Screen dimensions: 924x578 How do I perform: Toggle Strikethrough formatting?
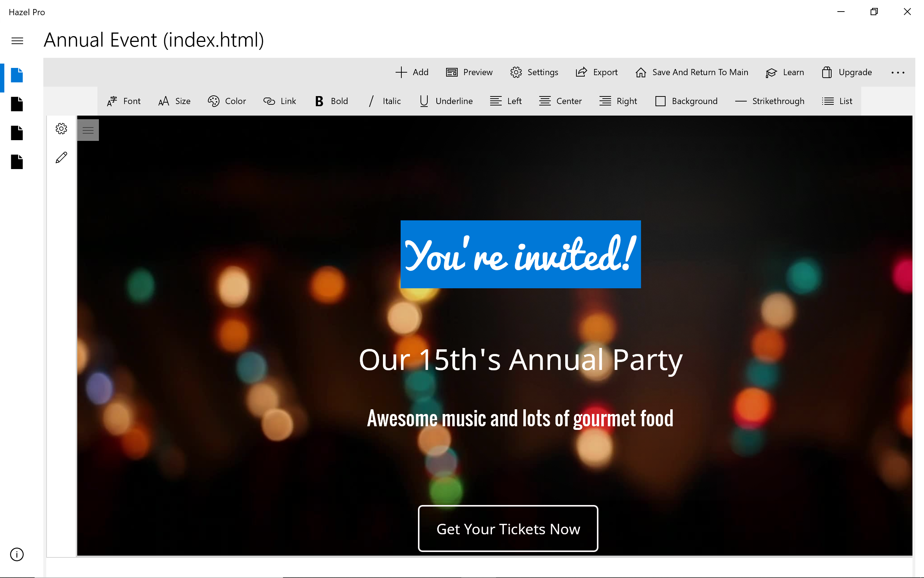point(770,101)
